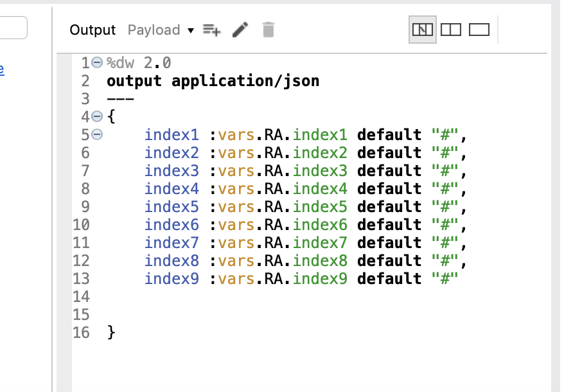
Task: Switch to the two-column split layout icon
Action: 452,30
